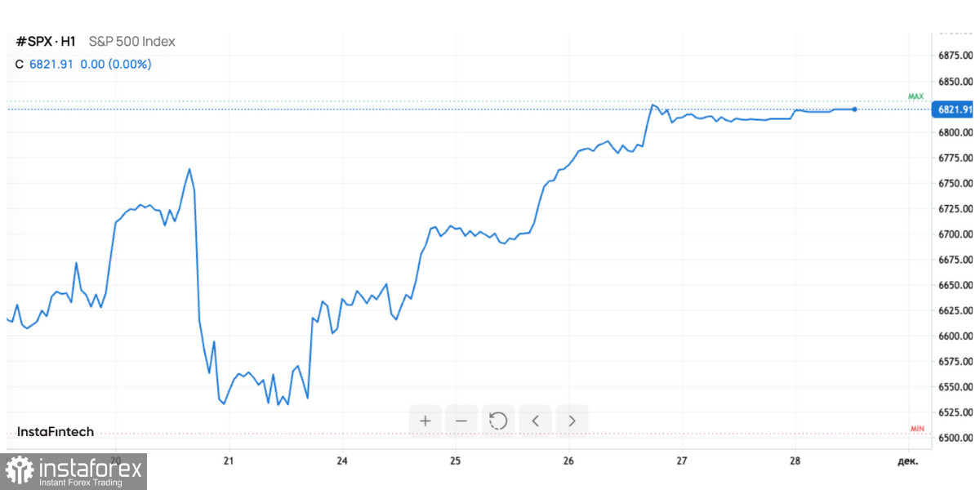Click the InstaForex globe logo icon
Screen dimensions: 980x490
(20, 470)
